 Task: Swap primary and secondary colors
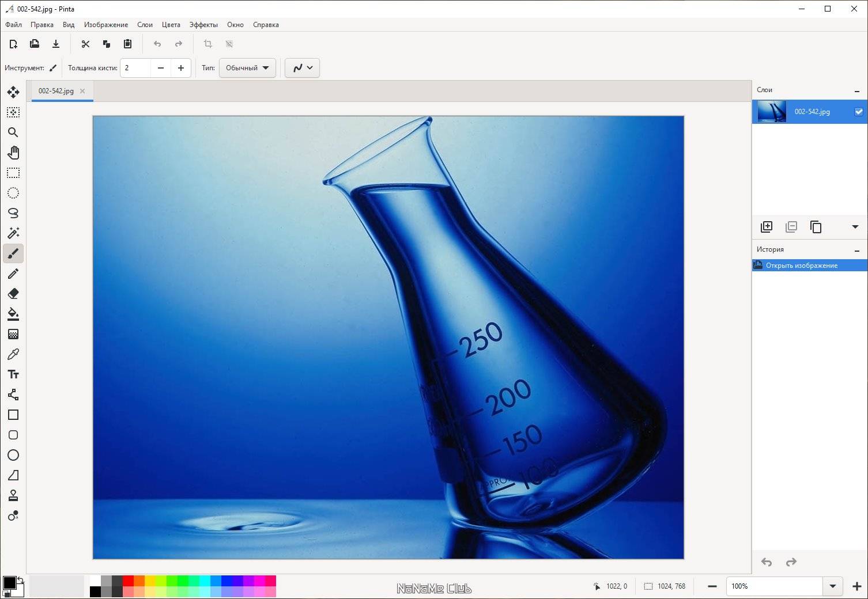tap(21, 579)
